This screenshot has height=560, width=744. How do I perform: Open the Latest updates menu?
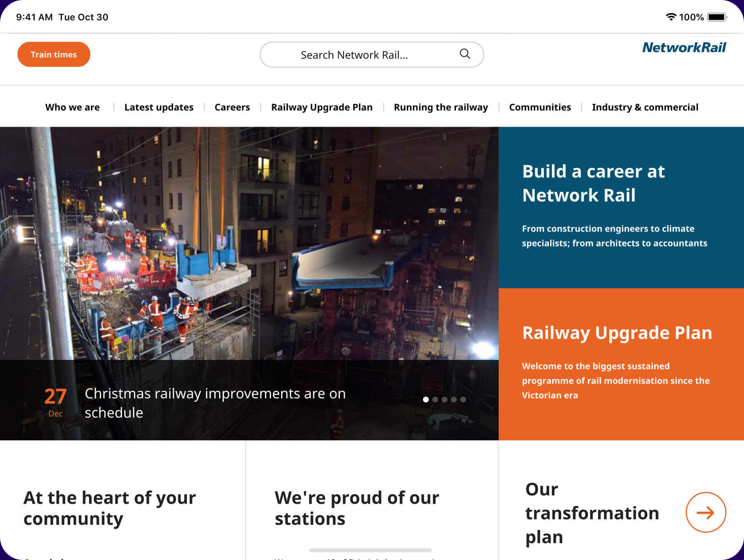[x=159, y=107]
